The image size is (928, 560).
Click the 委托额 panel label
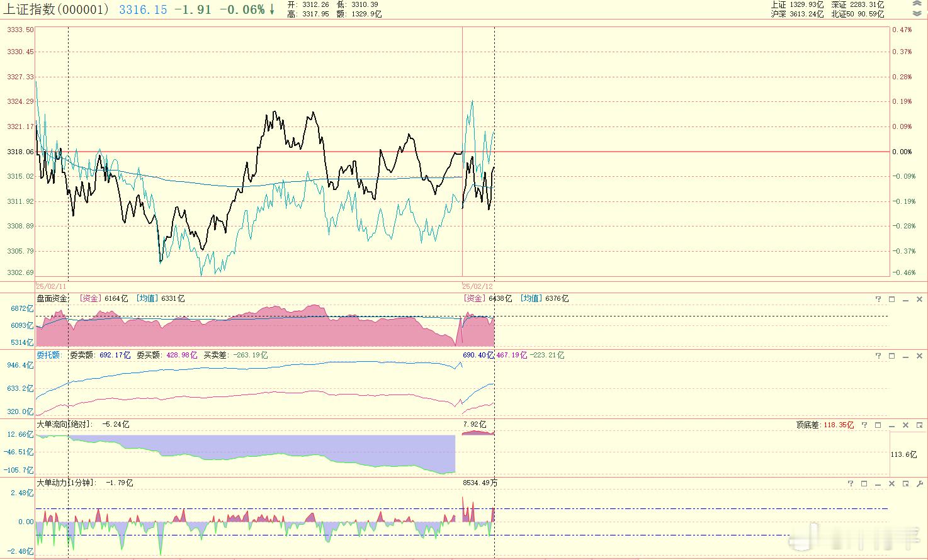point(48,355)
